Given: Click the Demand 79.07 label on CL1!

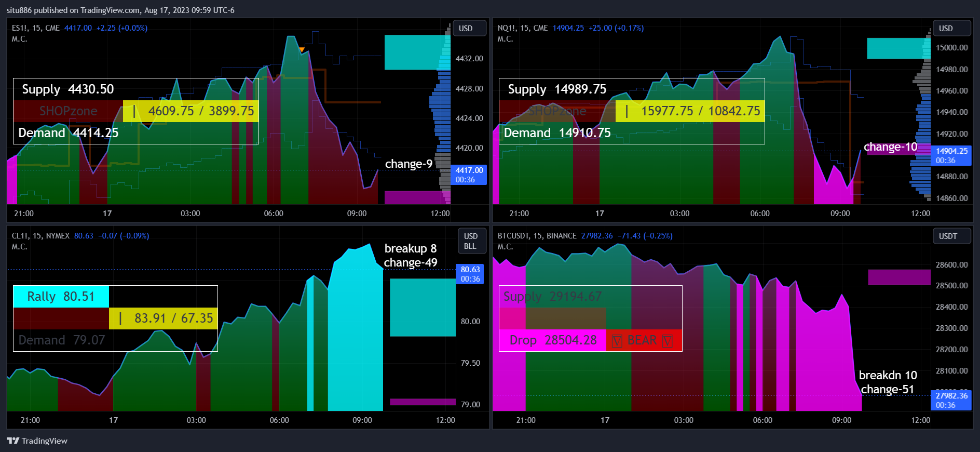Looking at the screenshot, I should coord(62,340).
